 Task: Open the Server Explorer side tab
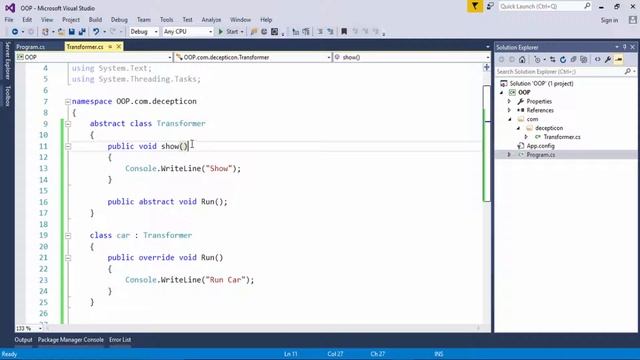tap(7, 60)
